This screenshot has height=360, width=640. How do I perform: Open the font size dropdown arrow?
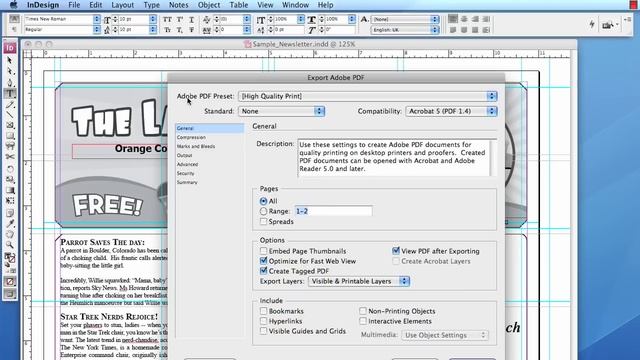tap(153, 19)
